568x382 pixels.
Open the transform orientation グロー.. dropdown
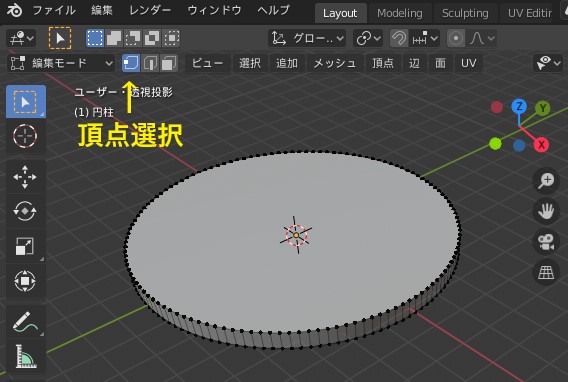pos(307,38)
